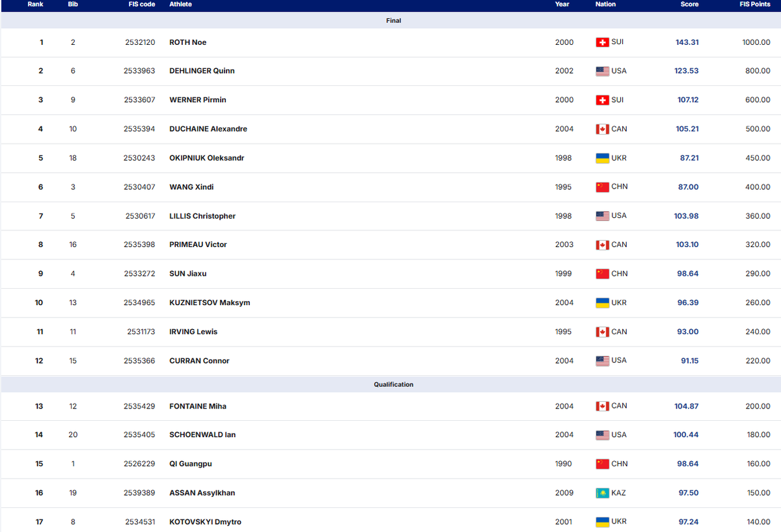
Task: Click the Qualification section header row
Action: tap(393, 384)
